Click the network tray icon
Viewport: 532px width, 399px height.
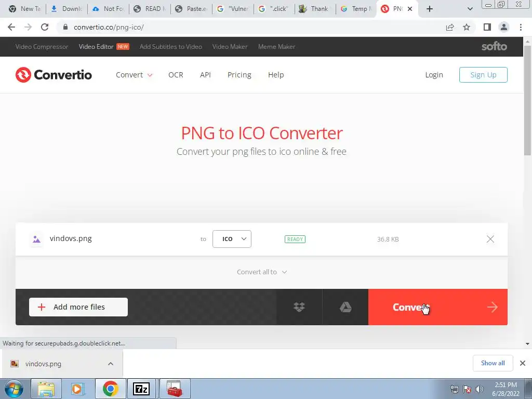coord(454,389)
